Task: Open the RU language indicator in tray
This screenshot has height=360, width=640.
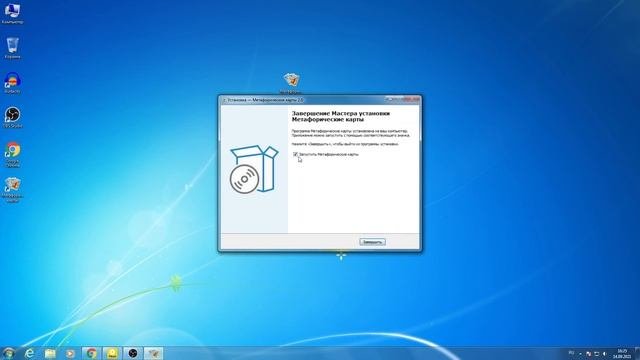Action: point(571,353)
